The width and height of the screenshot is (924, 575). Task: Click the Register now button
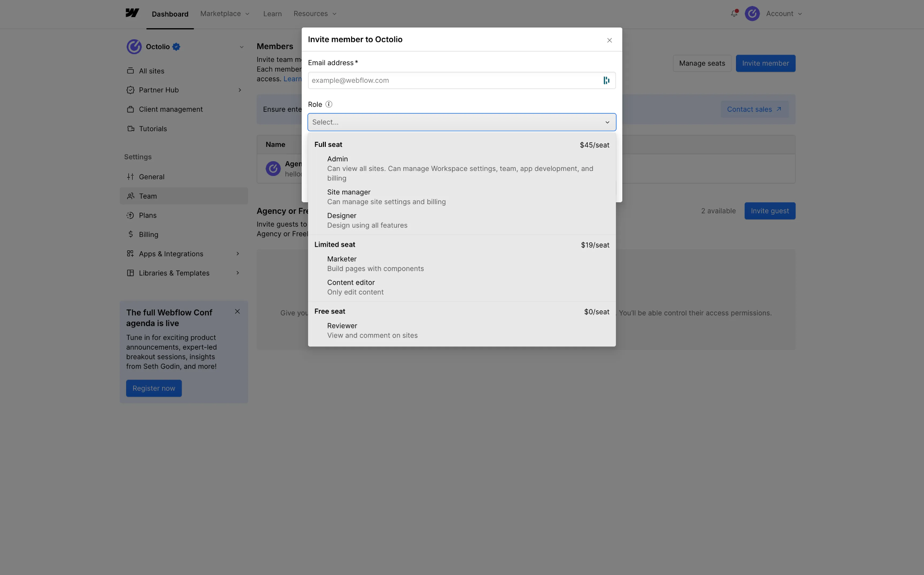[154, 388]
